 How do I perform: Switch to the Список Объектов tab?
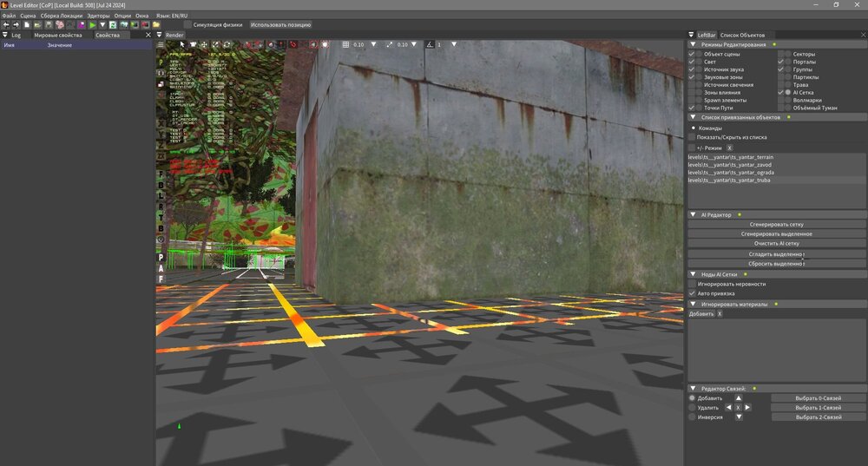coord(742,35)
